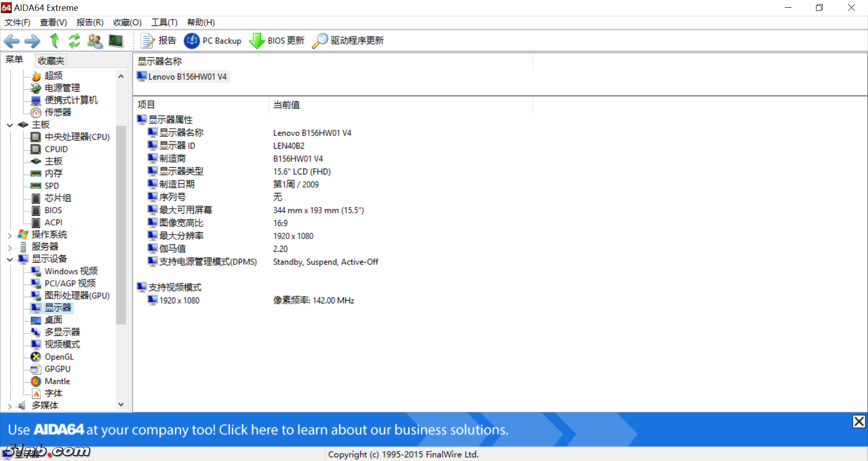The width and height of the screenshot is (868, 461).
Task: Expand the 服务器 tree node
Action: (9, 247)
